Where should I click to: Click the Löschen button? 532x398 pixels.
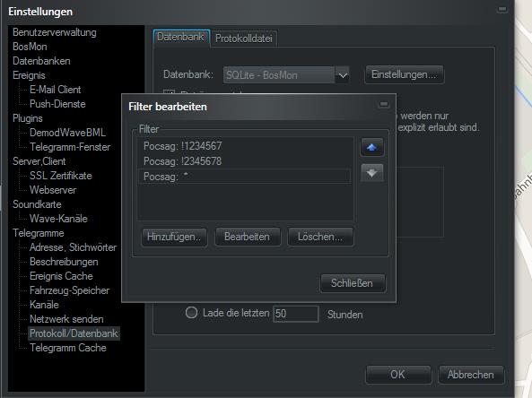[x=320, y=237]
